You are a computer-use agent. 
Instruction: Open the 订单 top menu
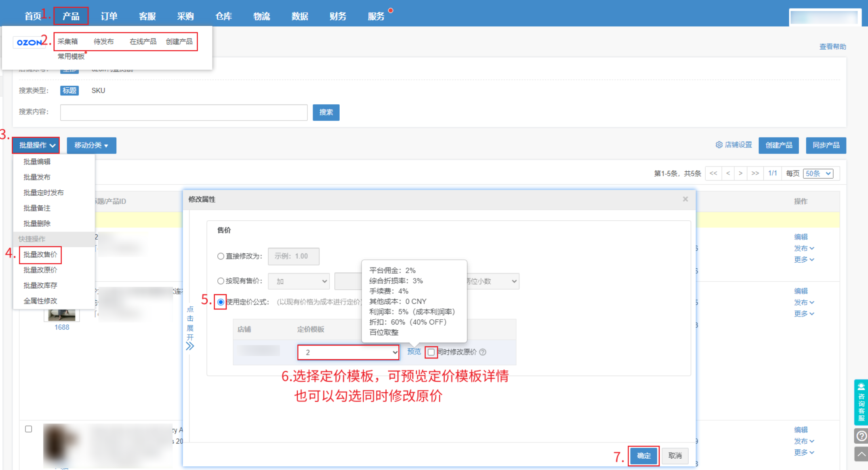109,16
